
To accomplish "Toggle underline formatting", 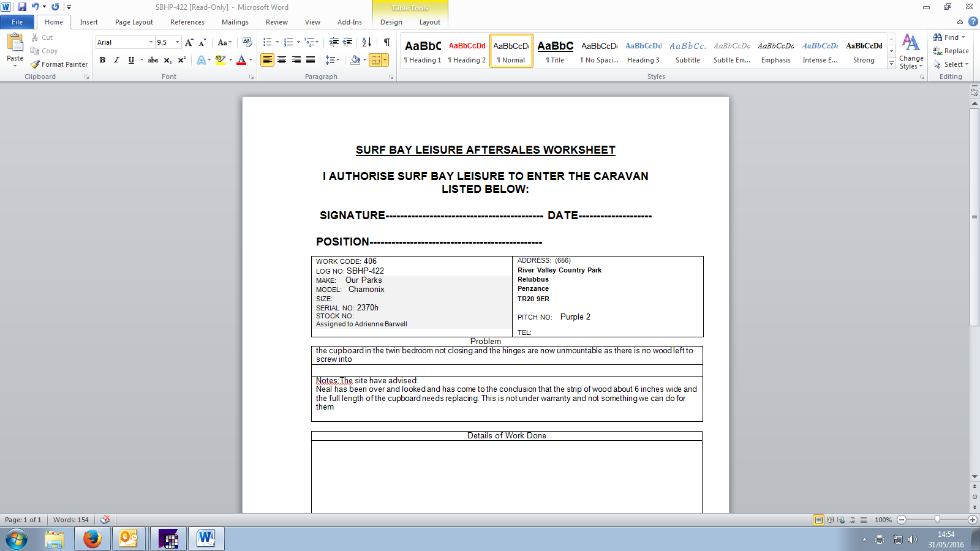I will click(130, 60).
